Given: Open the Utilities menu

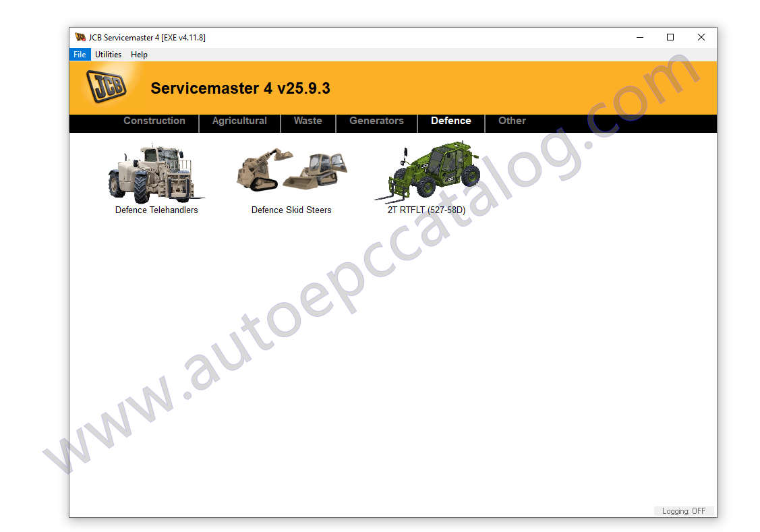Looking at the screenshot, I should coord(108,55).
